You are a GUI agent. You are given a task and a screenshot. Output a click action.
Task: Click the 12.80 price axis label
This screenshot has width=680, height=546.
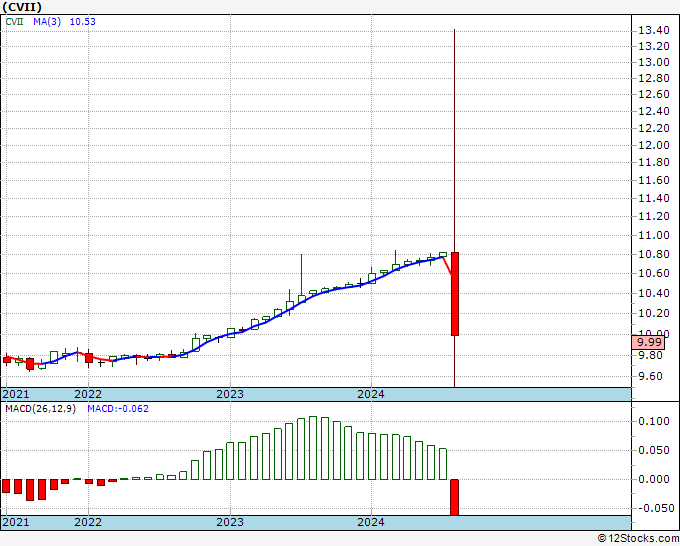coord(654,78)
